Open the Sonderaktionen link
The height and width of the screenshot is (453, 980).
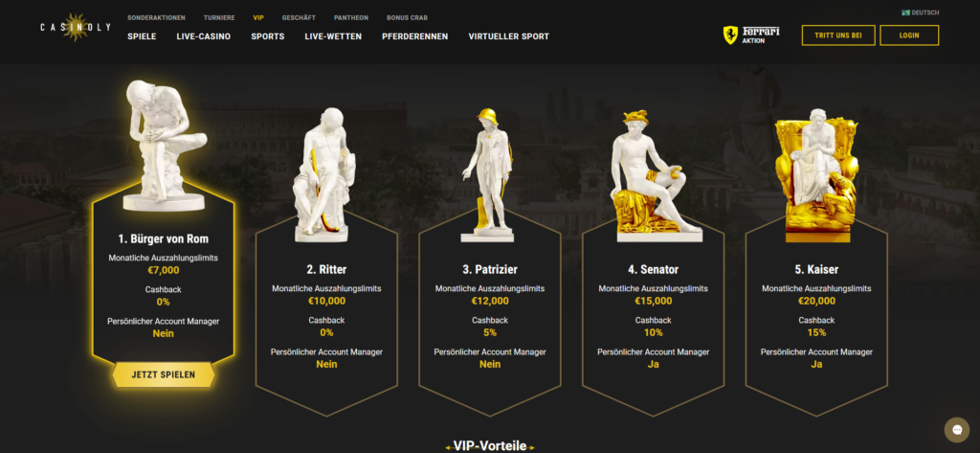pos(156,18)
